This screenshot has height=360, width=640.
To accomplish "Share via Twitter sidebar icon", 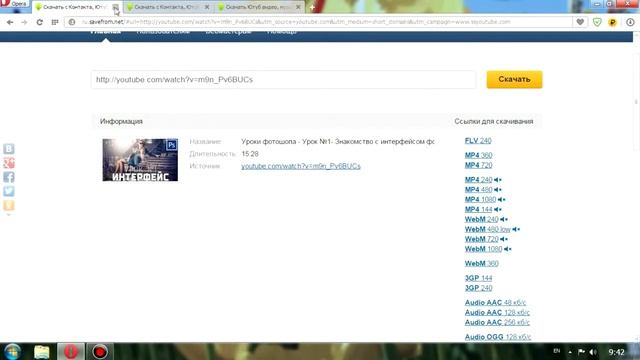I will (9, 191).
